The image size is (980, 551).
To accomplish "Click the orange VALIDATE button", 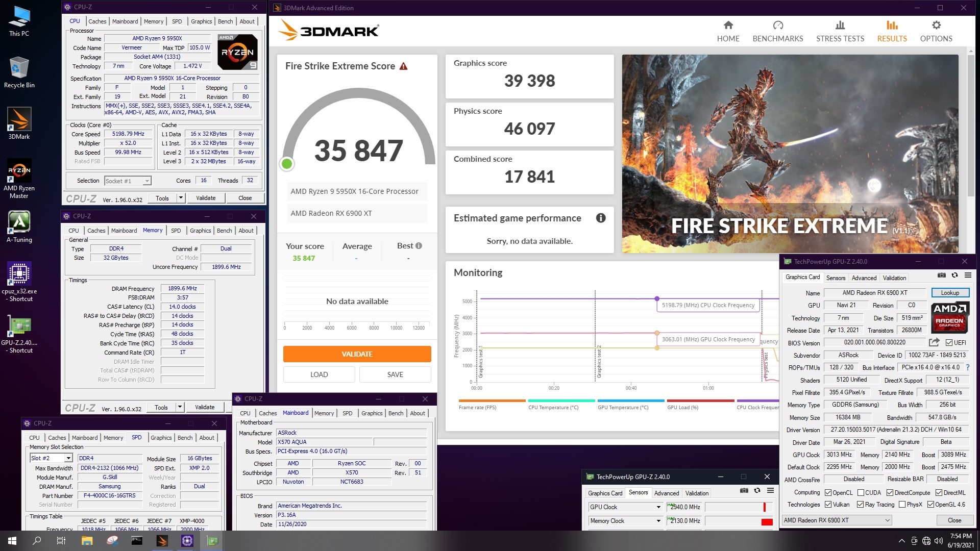I will tap(357, 354).
